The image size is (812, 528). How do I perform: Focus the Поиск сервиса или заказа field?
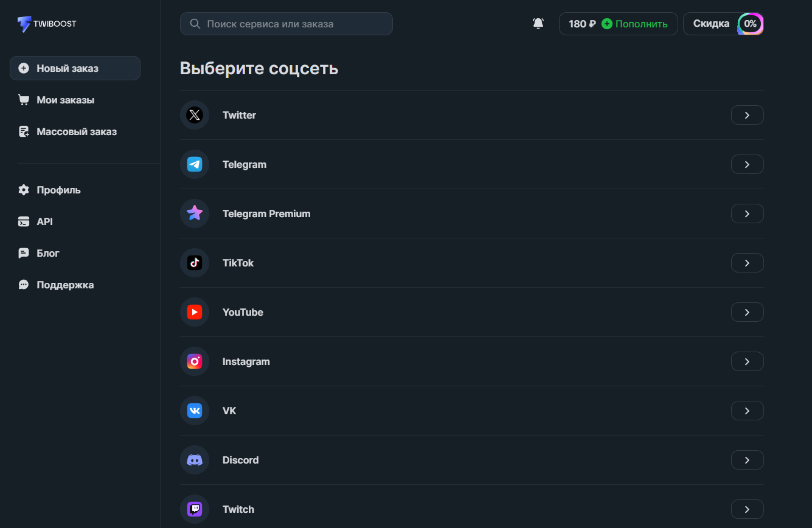click(x=286, y=24)
